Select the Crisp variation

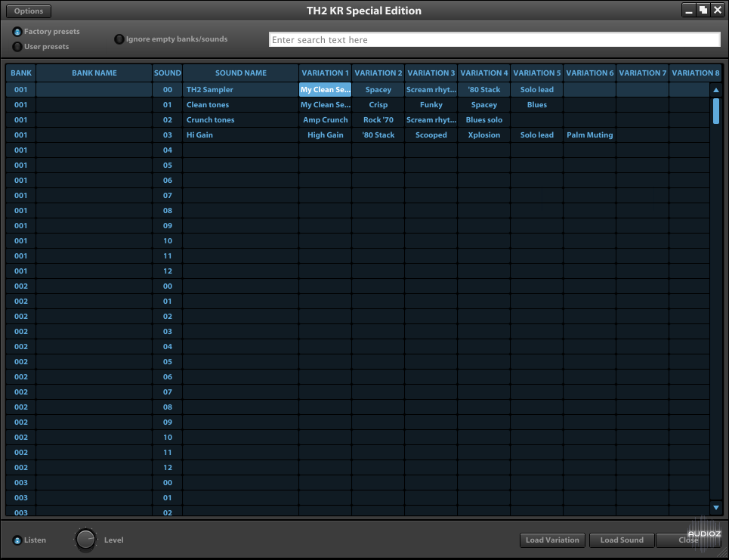click(378, 104)
